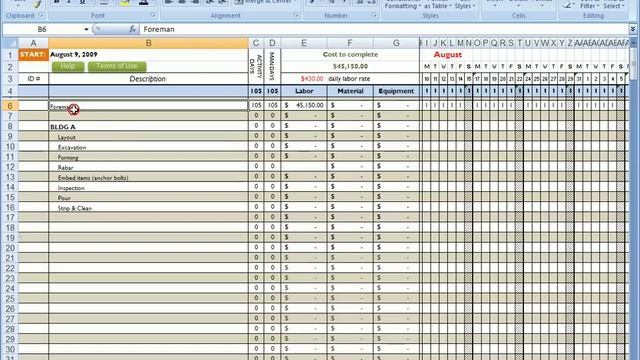Click the MAN DAYS rotated header
This screenshot has width=640, height=360.
click(272, 67)
